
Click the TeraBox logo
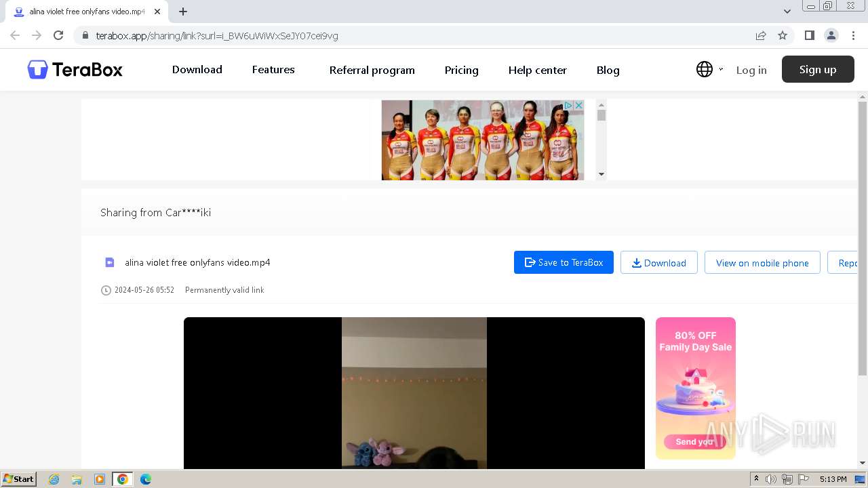75,70
